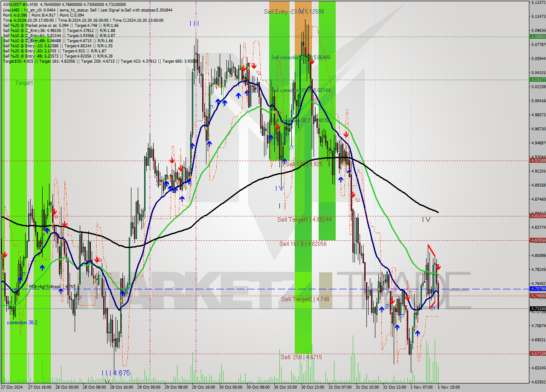
Task: Click the '28 Oct 16:00' time axis label
Action: (121, 387)
